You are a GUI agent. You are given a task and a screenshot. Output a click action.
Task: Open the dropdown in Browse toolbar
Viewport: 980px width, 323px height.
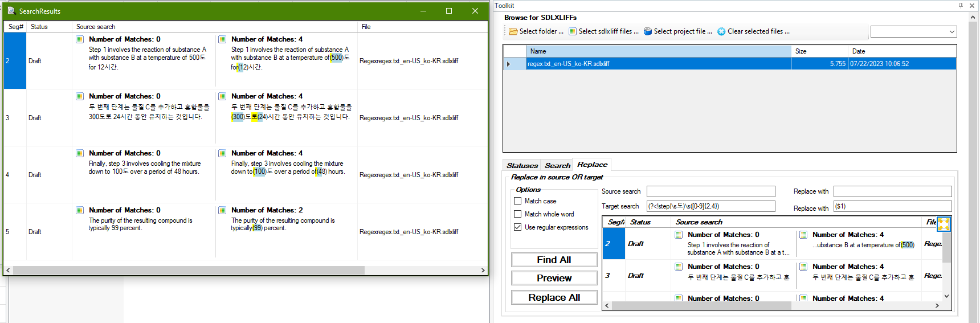(913, 32)
